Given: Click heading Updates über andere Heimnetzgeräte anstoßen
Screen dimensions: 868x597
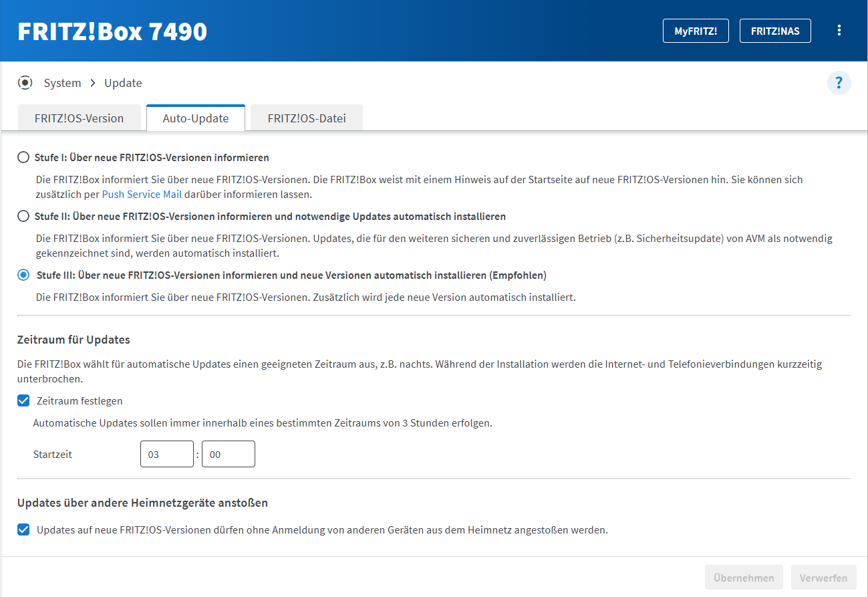Looking at the screenshot, I should (x=143, y=503).
